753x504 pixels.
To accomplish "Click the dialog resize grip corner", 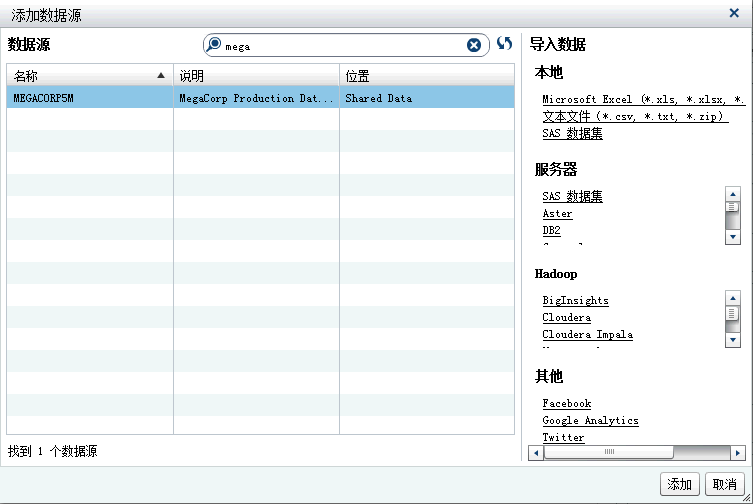I will coord(747,498).
